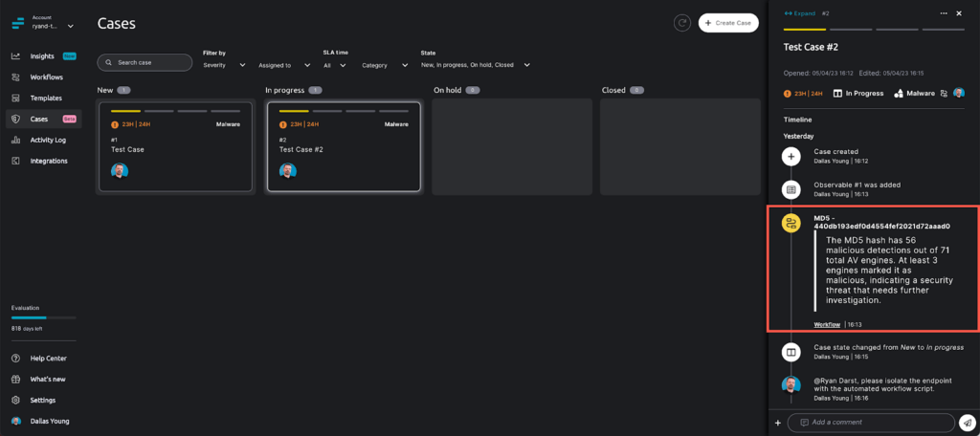
Task: Click the Evaluation days-left progress bar
Action: pos(43,316)
